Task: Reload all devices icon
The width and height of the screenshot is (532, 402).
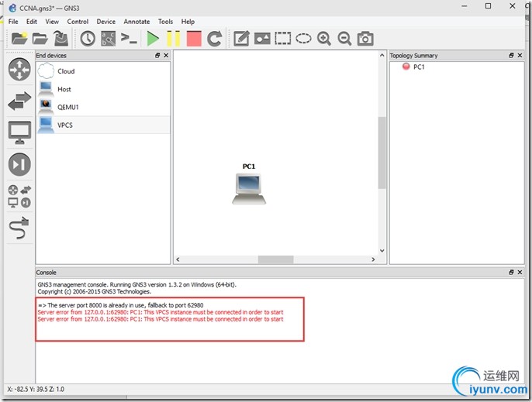Action: pyautogui.click(x=214, y=38)
